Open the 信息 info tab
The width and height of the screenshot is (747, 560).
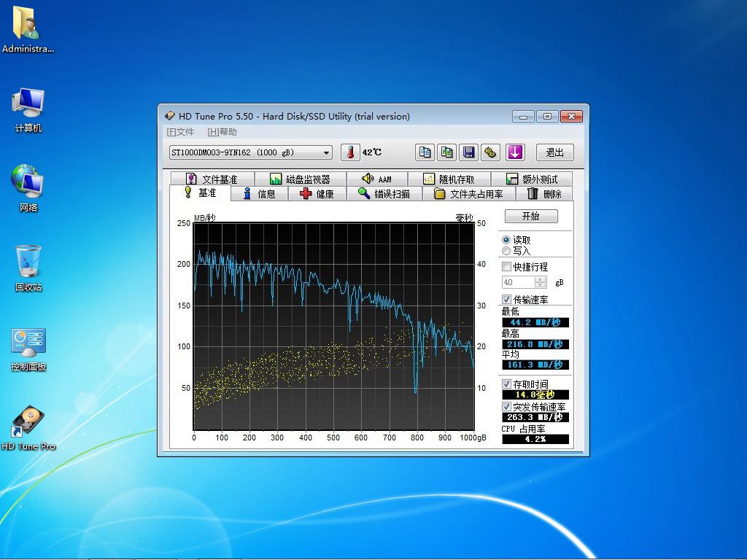tap(259, 194)
